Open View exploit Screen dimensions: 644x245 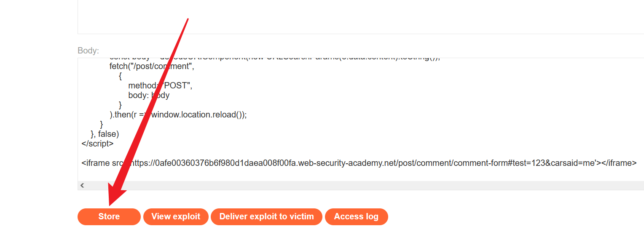pos(176,217)
